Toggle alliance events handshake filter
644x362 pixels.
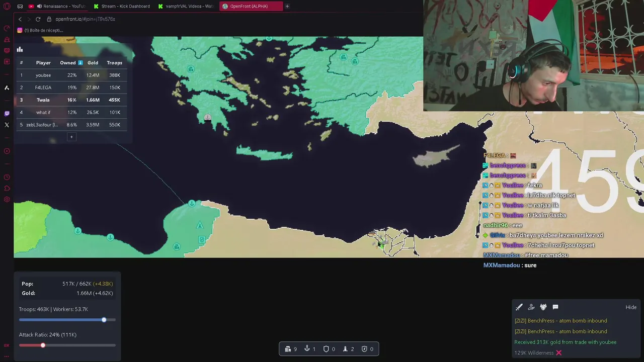[x=543, y=307]
